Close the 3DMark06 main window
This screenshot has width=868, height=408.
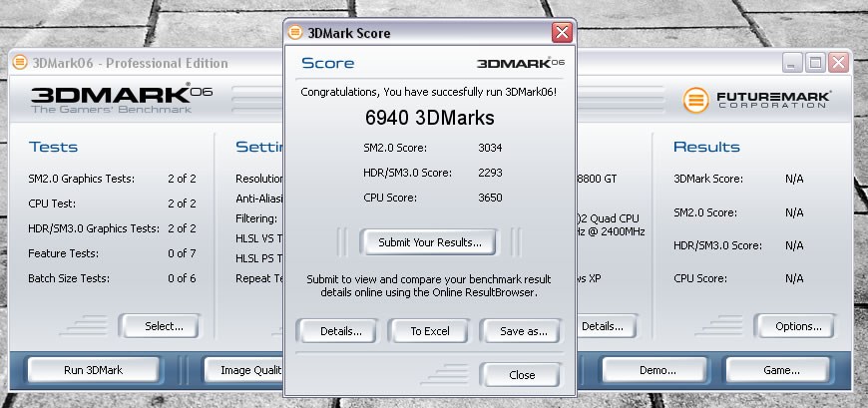[x=839, y=63]
